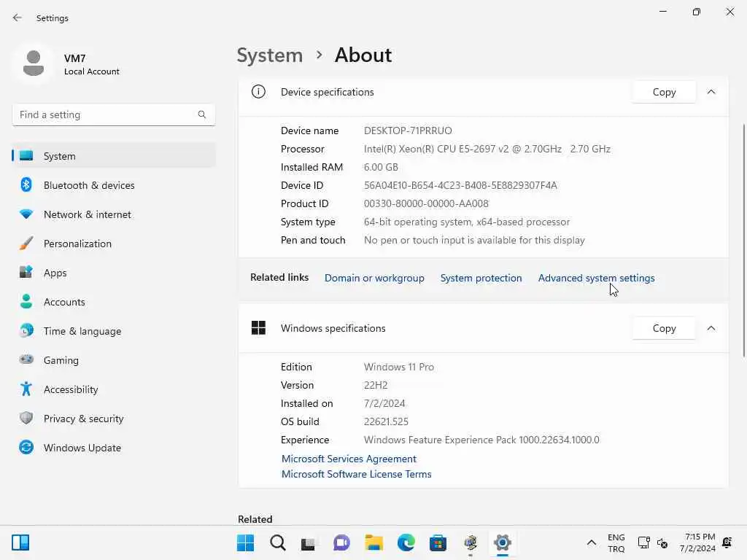The height and width of the screenshot is (560, 747).
Task: Open Advanced system settings link
Action: click(x=596, y=278)
